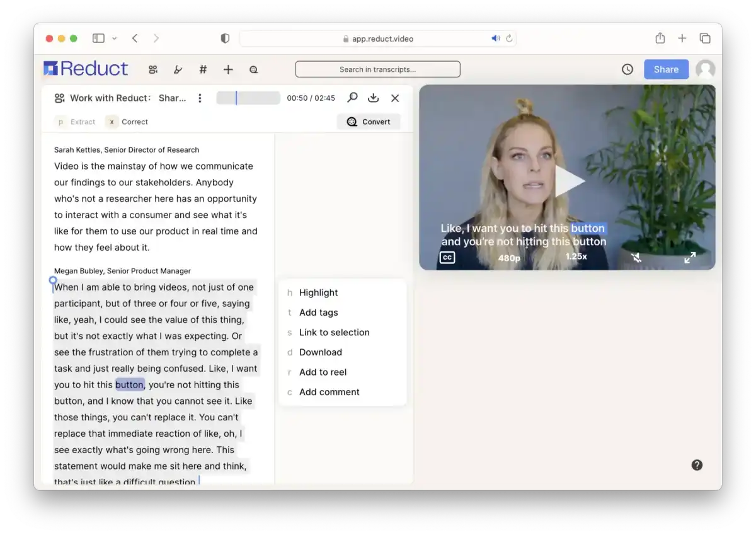Click the recording title Work with Reduct

(129, 98)
